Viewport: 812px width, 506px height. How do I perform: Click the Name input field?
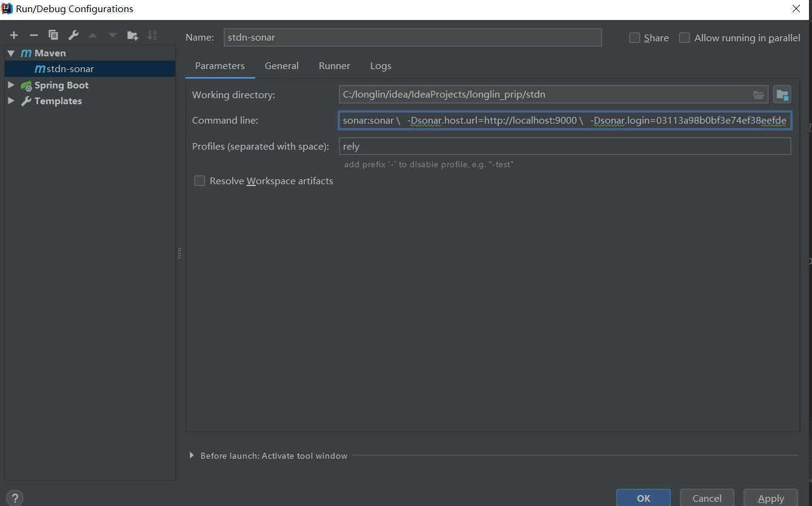(413, 38)
